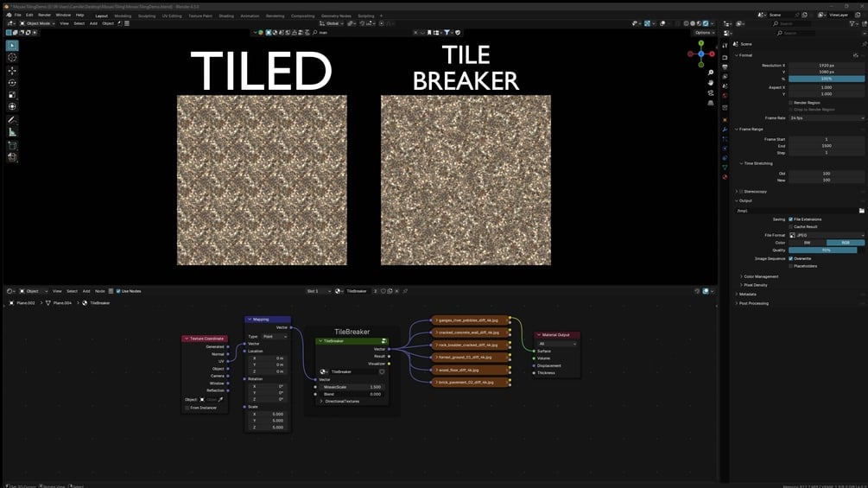
Task: Enable From Instancer checkbox
Action: point(187,408)
